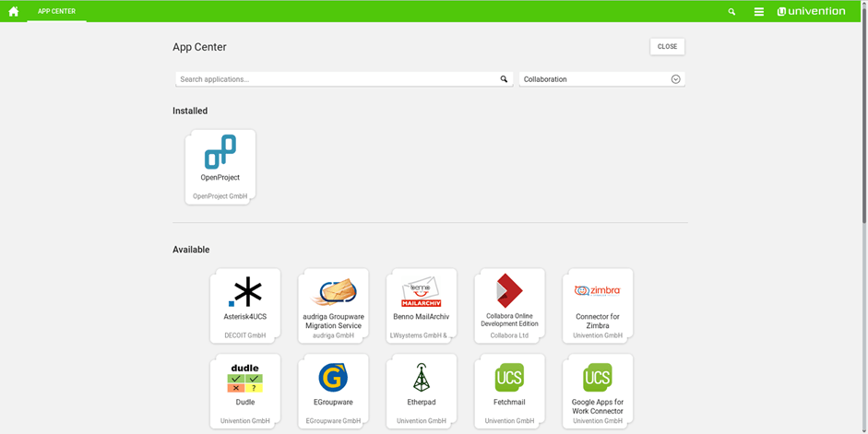Open Collabora Online Development Edition tile
Image resolution: width=868 pixels, height=434 pixels.
pos(509,305)
